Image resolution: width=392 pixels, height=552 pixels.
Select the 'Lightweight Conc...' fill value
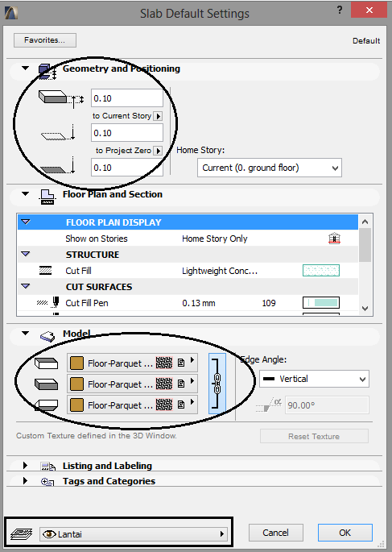click(x=220, y=271)
